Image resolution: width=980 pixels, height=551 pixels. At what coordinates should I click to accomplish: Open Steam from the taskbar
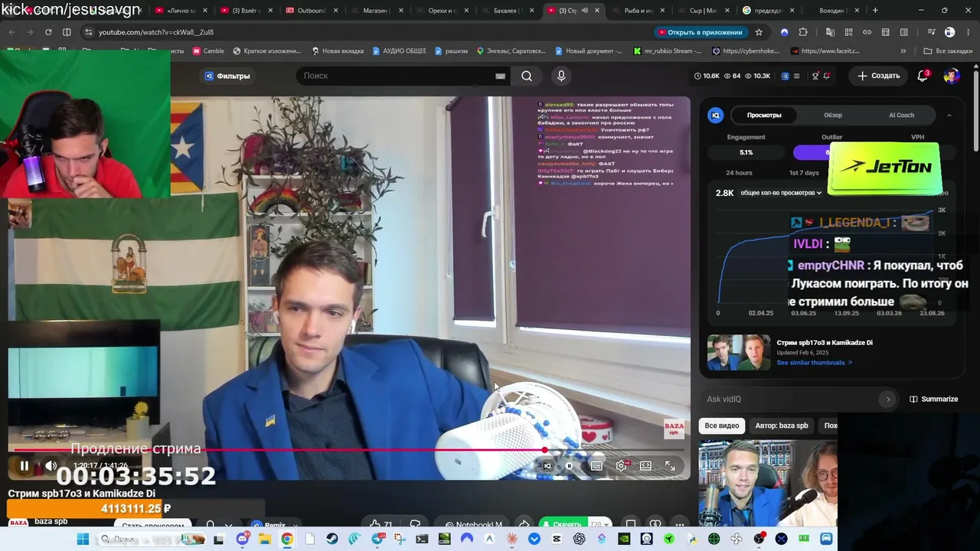coord(332,539)
